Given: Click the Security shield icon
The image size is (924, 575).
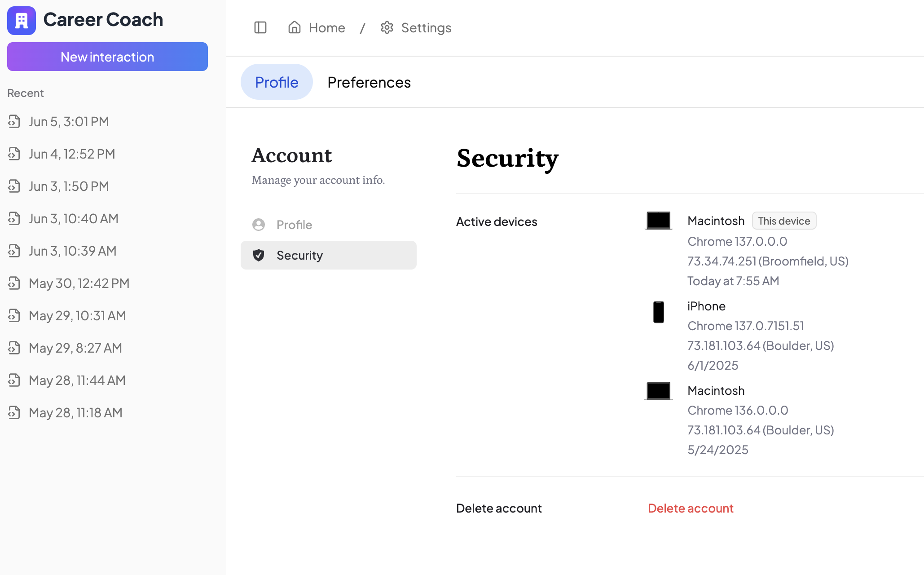Looking at the screenshot, I should point(259,255).
